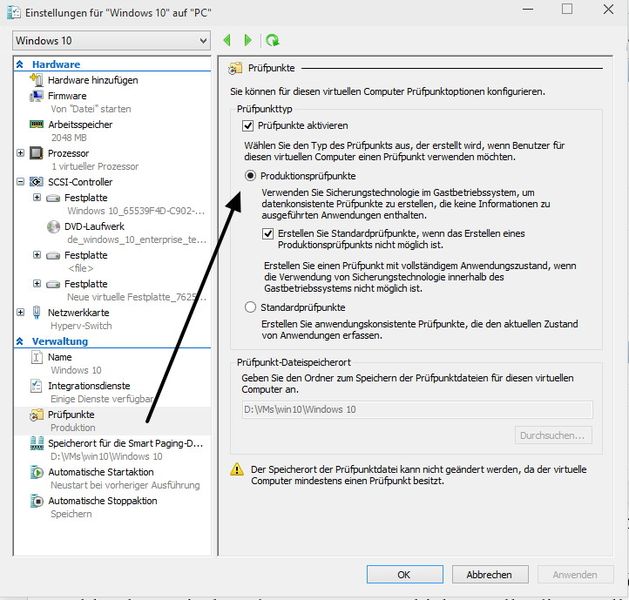Click the Automatische Startaktion icon
Viewport: 629px width, 600px height.
(37, 472)
